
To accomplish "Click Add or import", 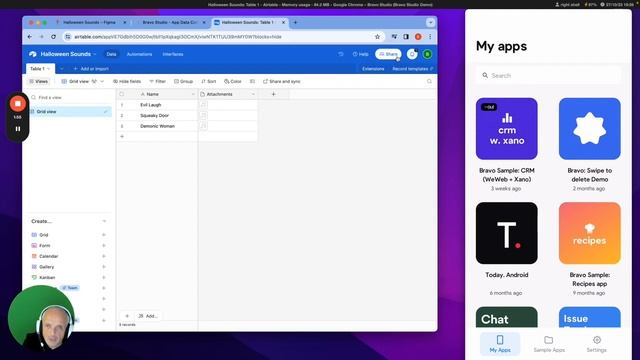I will coord(91,69).
